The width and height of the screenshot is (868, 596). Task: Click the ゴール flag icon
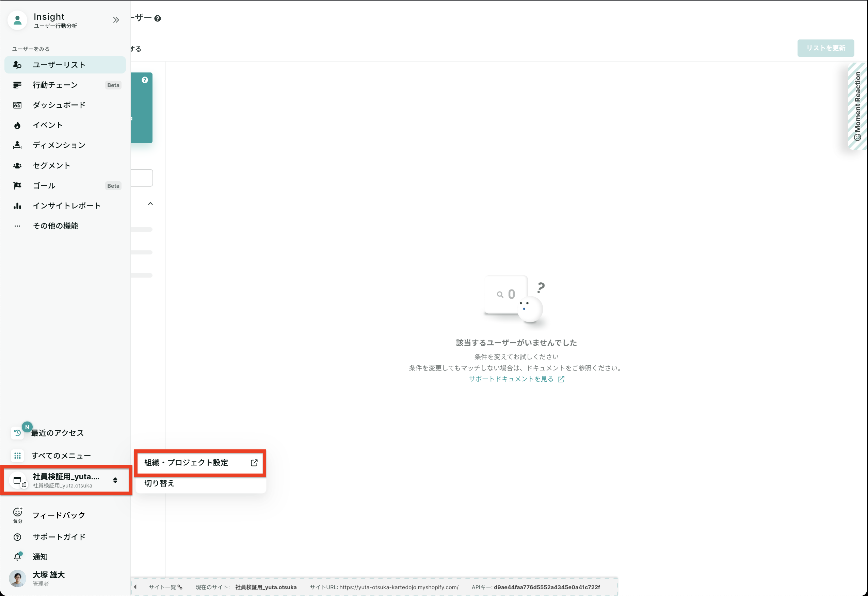tap(17, 186)
